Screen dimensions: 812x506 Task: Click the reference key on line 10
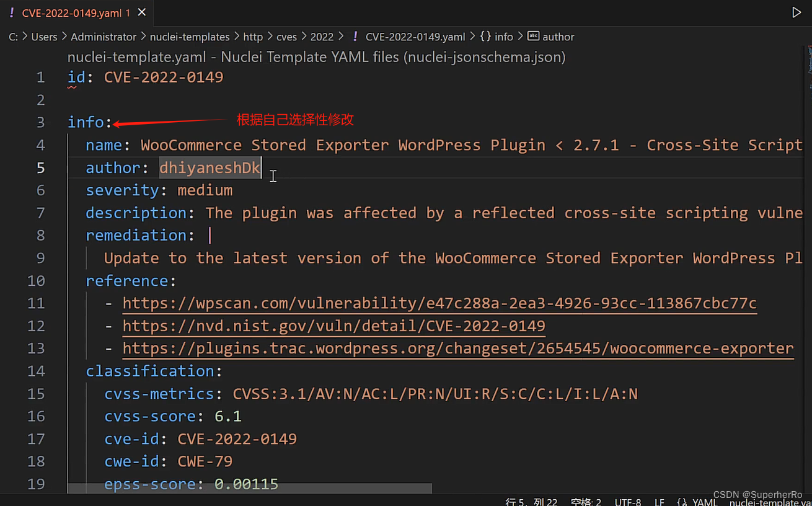pos(127,280)
